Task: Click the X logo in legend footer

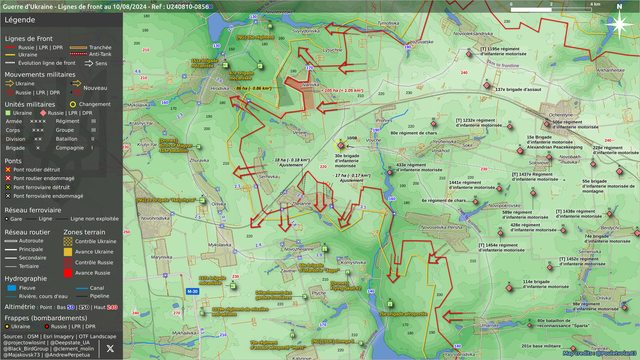Action: coord(110,348)
